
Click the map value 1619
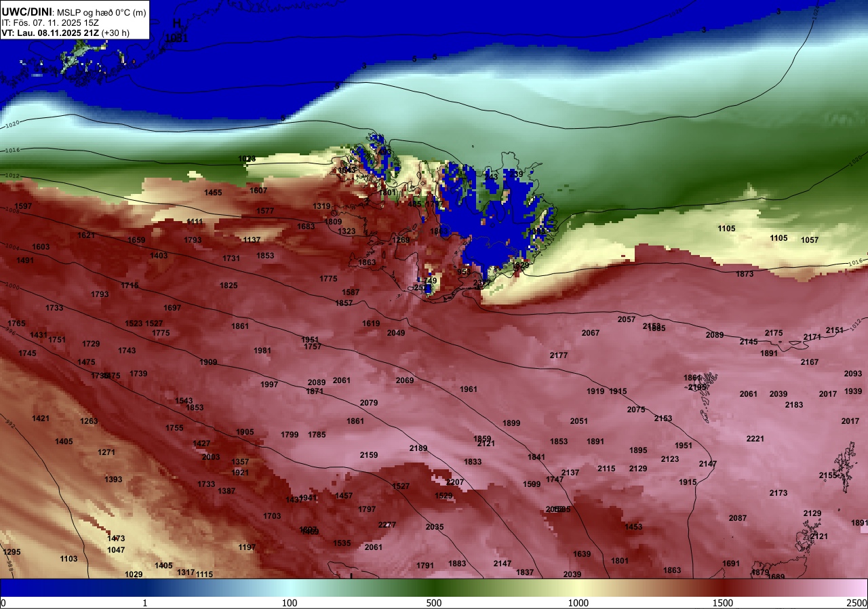point(371,323)
